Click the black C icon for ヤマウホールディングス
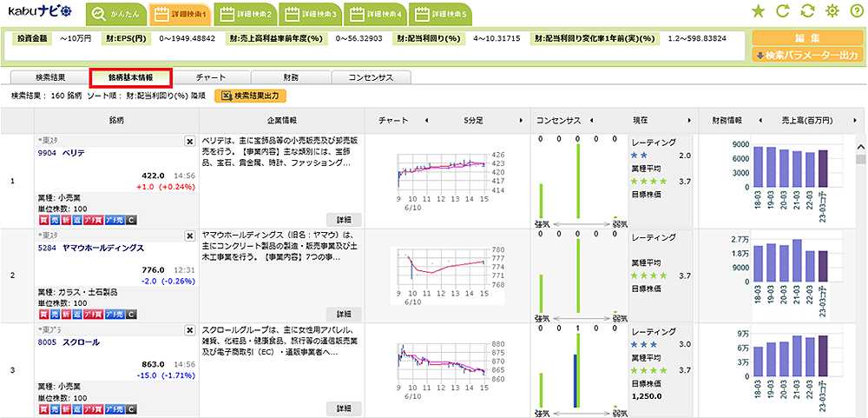The image size is (868, 418). pyautogui.click(x=131, y=315)
